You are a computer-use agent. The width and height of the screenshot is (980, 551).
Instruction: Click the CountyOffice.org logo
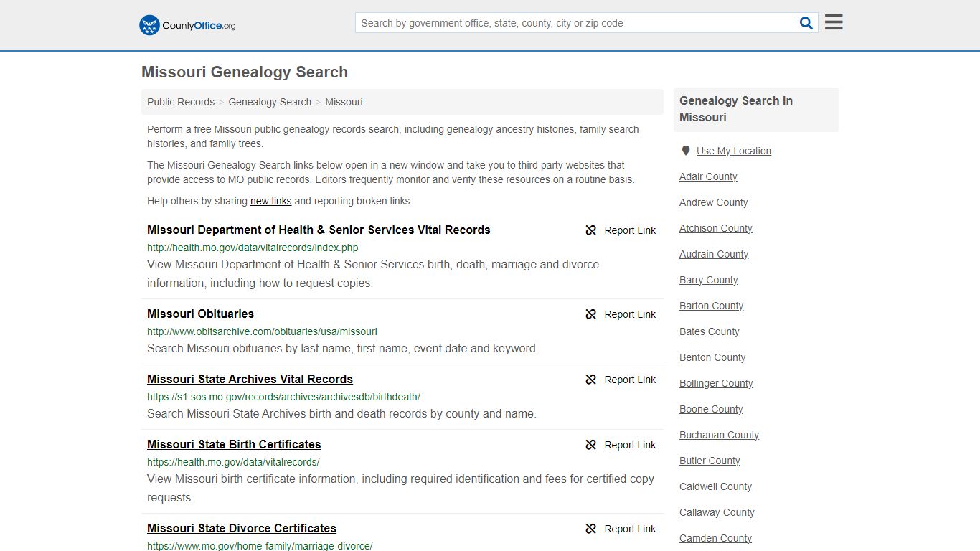tap(187, 25)
